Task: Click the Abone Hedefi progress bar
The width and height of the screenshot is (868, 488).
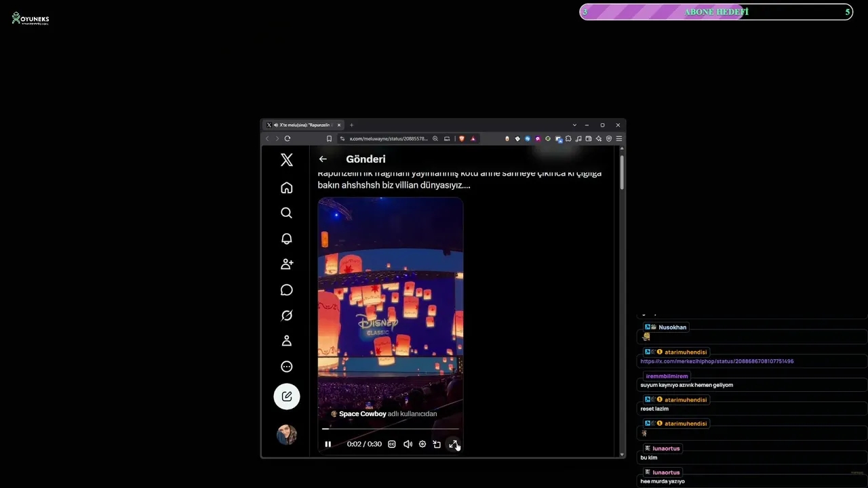Action: pos(716,12)
